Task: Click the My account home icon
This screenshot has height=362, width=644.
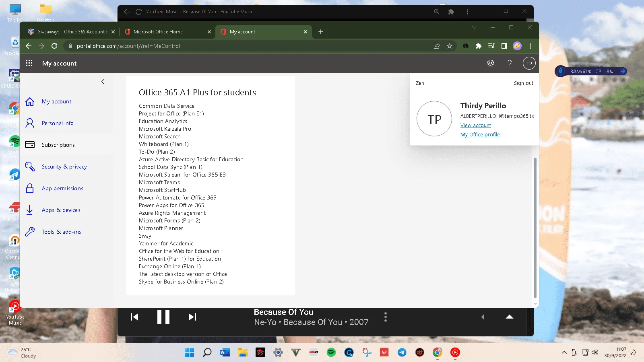Action: click(x=30, y=102)
